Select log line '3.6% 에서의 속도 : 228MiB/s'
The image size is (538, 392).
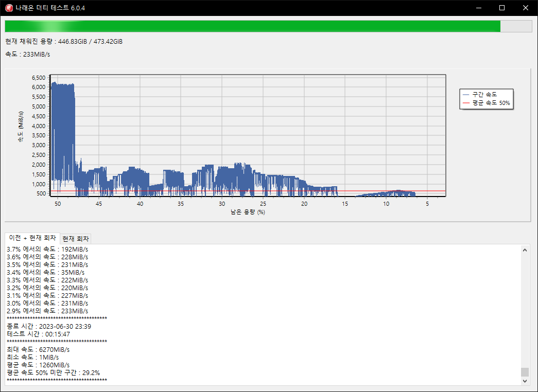point(47,257)
